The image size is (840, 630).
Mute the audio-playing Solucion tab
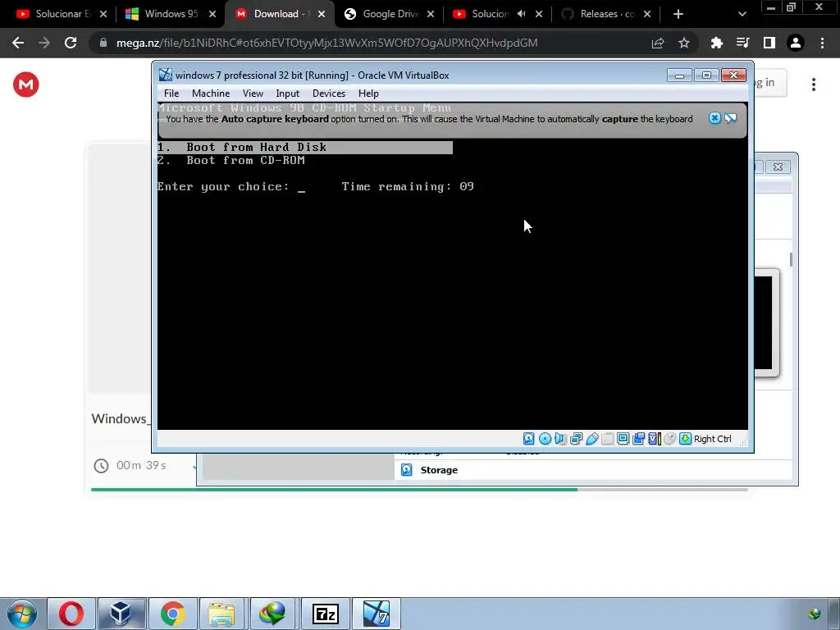[521, 14]
